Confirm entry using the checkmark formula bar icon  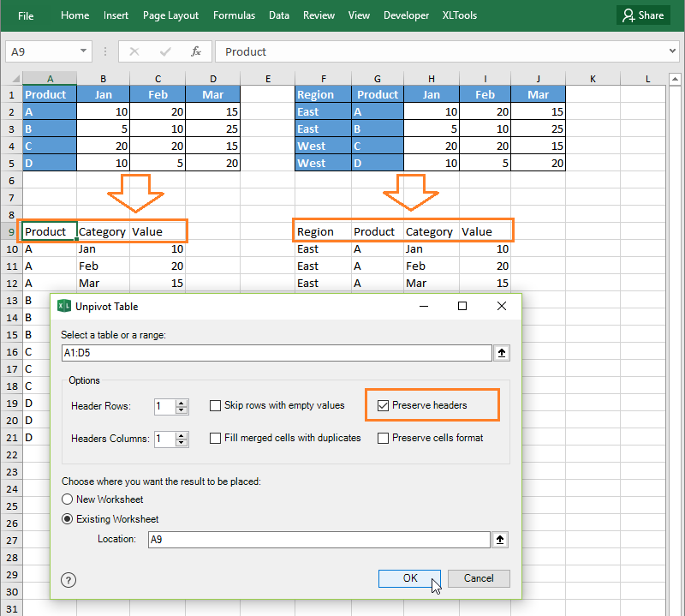164,52
